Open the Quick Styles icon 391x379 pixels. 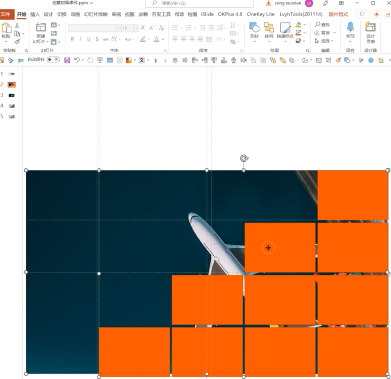coord(285,28)
